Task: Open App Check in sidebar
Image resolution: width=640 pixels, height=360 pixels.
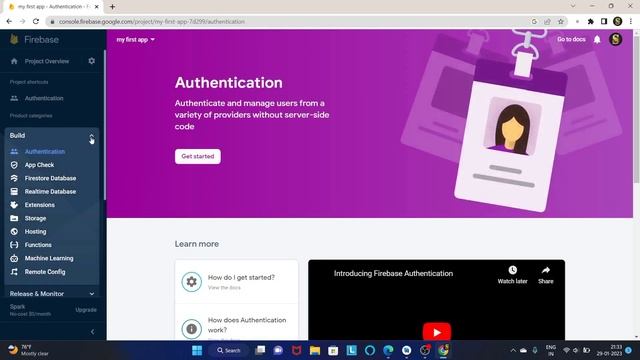Action: point(39,165)
